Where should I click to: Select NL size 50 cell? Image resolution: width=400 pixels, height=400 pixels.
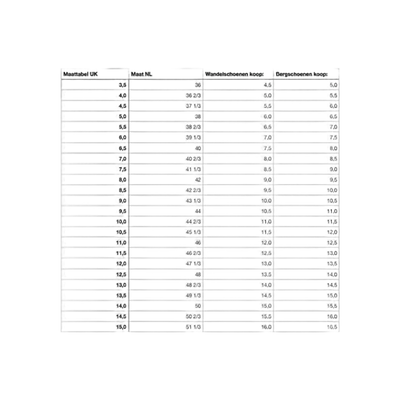point(166,306)
